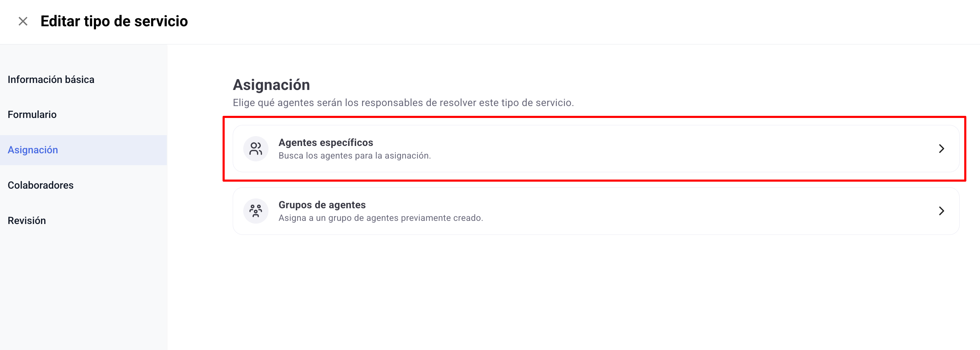This screenshot has width=980, height=350.
Task: Expand Grupos de agentes with its chevron arrow
Action: (941, 211)
